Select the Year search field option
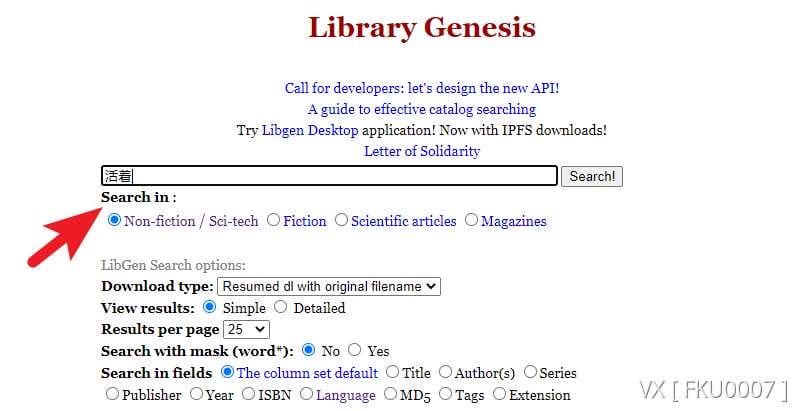 (196, 394)
